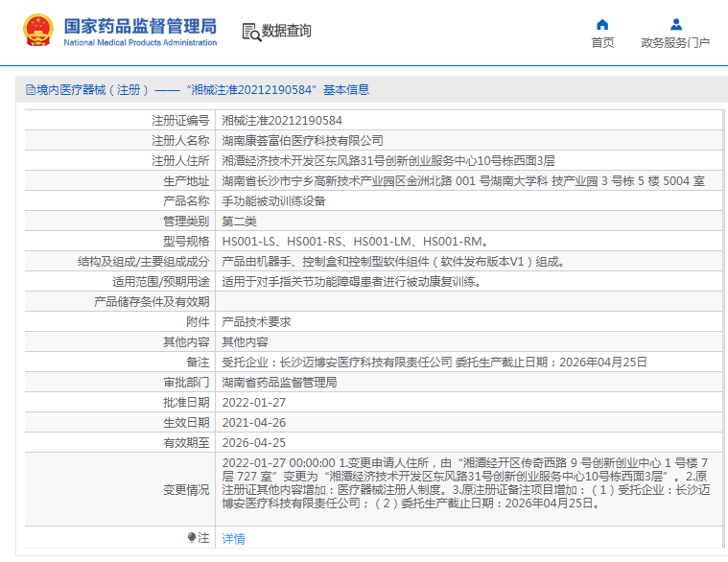728x562 pixels.
Task: Select the 备注 label
Action: [198, 363]
